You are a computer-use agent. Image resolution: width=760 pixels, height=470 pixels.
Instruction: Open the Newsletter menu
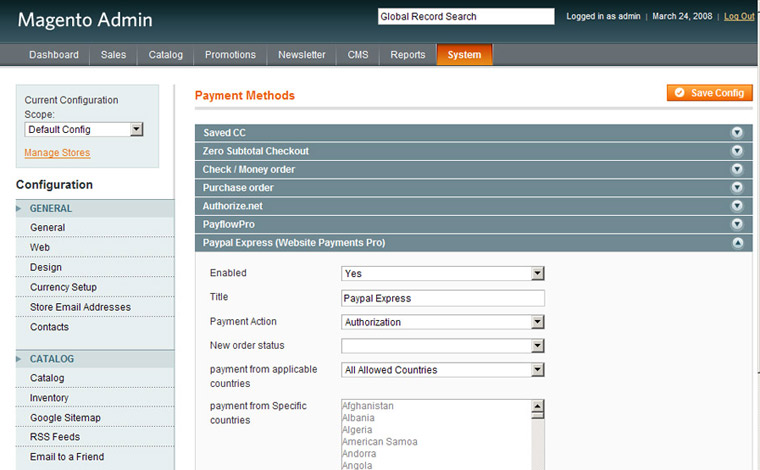(301, 55)
